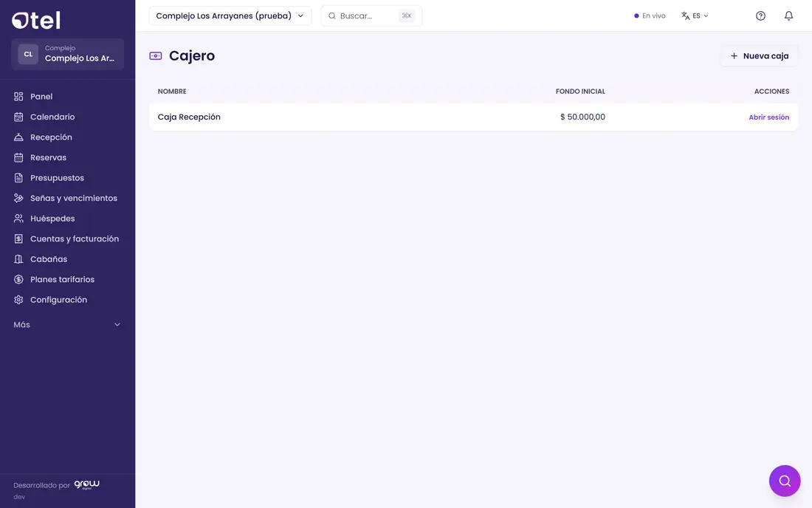Open the purple search chat bubble
Screen dimensions: 812x508
(x=785, y=481)
